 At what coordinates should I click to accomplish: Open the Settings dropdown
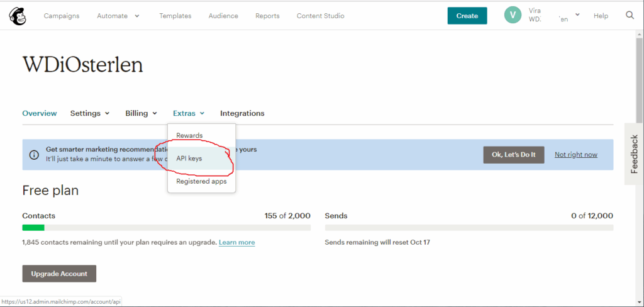tap(89, 113)
